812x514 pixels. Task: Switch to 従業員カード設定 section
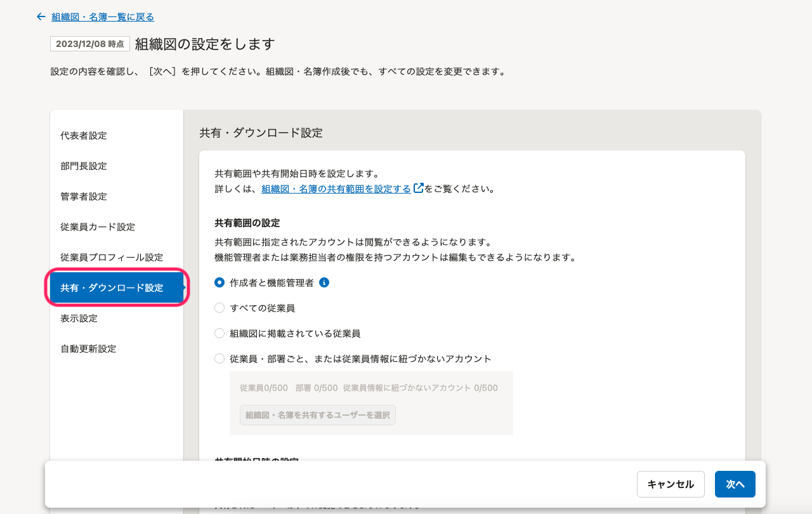click(x=98, y=227)
